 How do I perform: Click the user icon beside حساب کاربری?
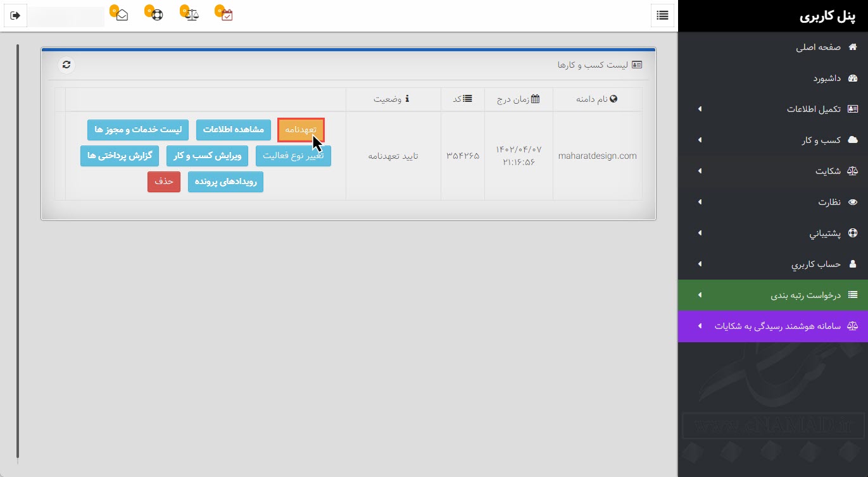point(852,264)
